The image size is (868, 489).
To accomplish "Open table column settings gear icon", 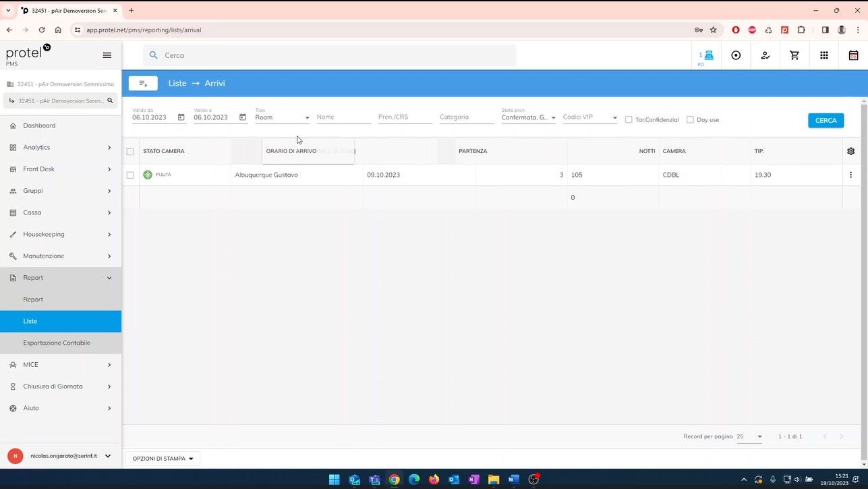I will pyautogui.click(x=850, y=151).
